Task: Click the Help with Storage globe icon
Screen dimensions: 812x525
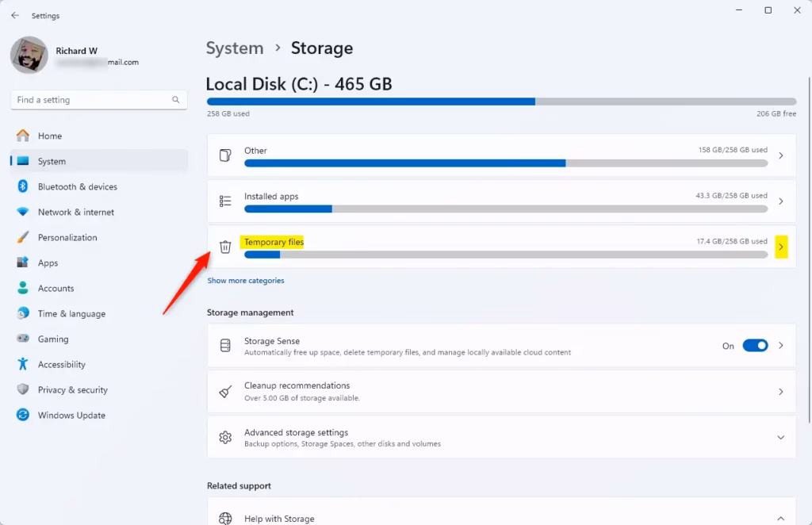Action: click(225, 519)
